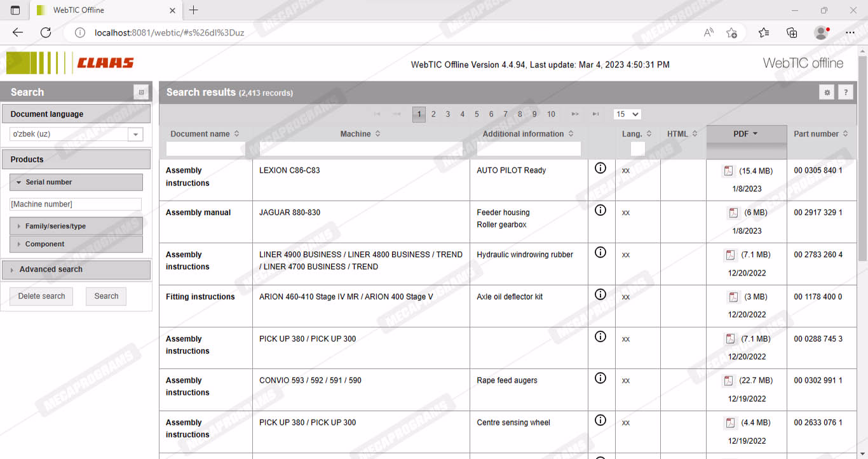
Task: Click the Delete search button
Action: point(41,296)
